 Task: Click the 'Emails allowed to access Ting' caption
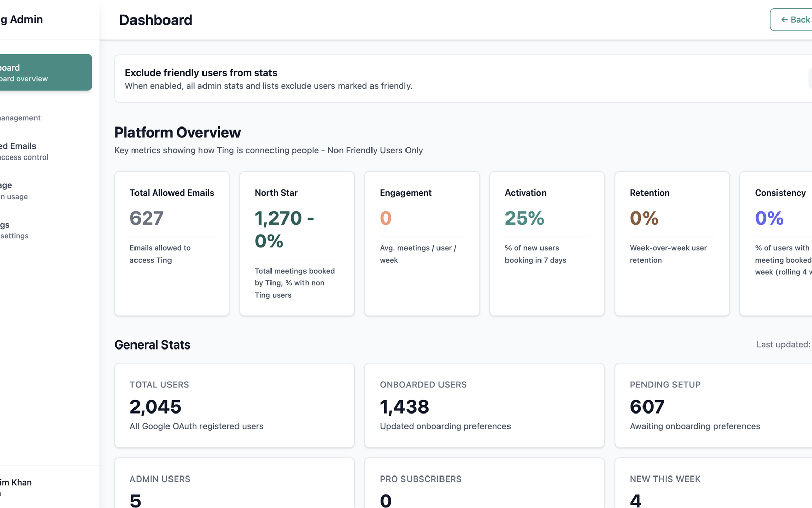tap(160, 254)
